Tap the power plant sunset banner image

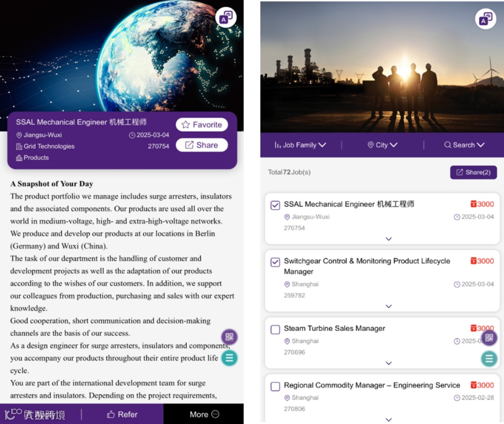click(382, 67)
